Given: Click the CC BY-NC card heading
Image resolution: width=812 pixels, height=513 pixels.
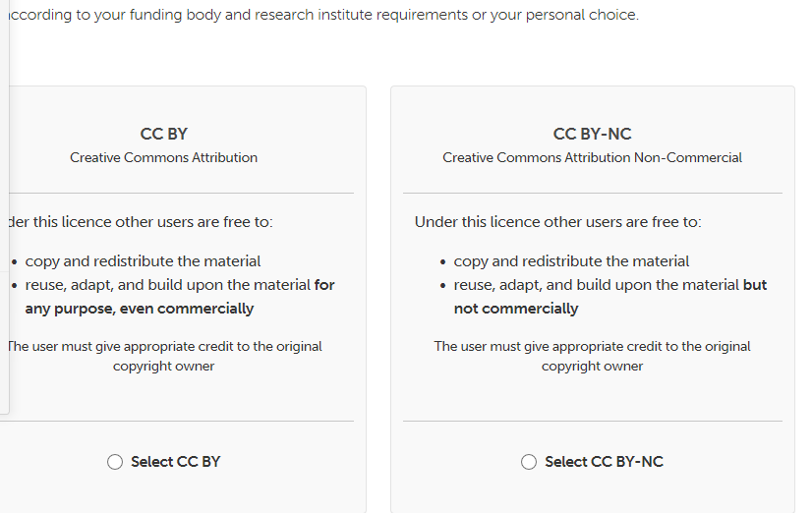Looking at the screenshot, I should 592,134.
